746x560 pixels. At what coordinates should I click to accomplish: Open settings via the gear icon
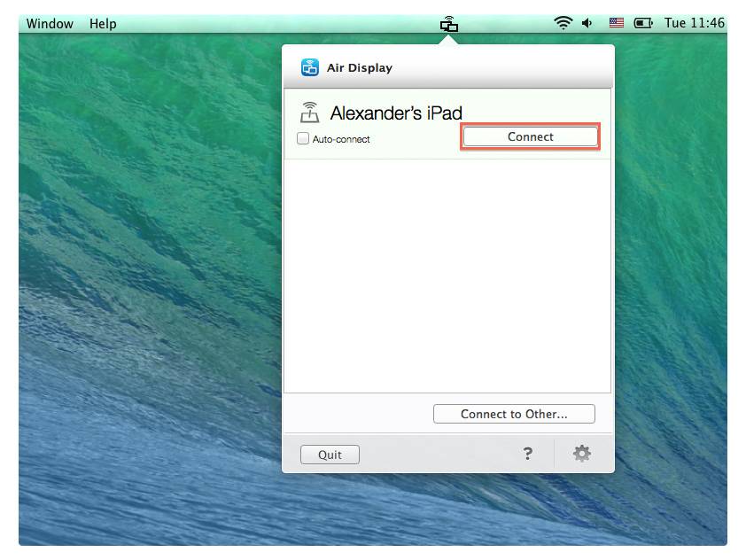click(581, 454)
